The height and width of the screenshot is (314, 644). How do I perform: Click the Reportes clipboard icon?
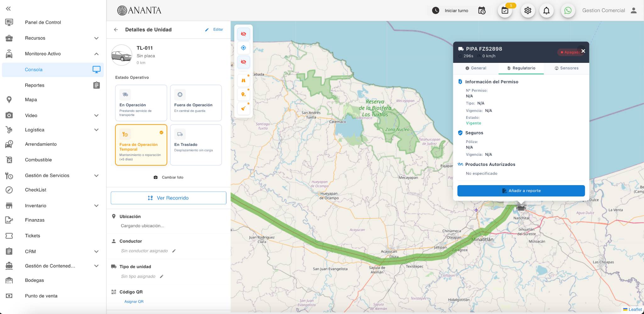tap(97, 85)
